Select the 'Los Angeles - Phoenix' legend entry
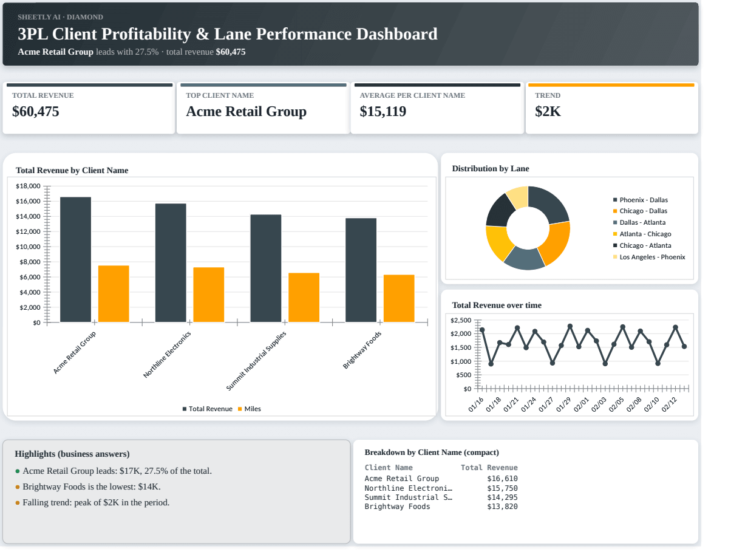The height and width of the screenshot is (560, 745). (x=649, y=258)
